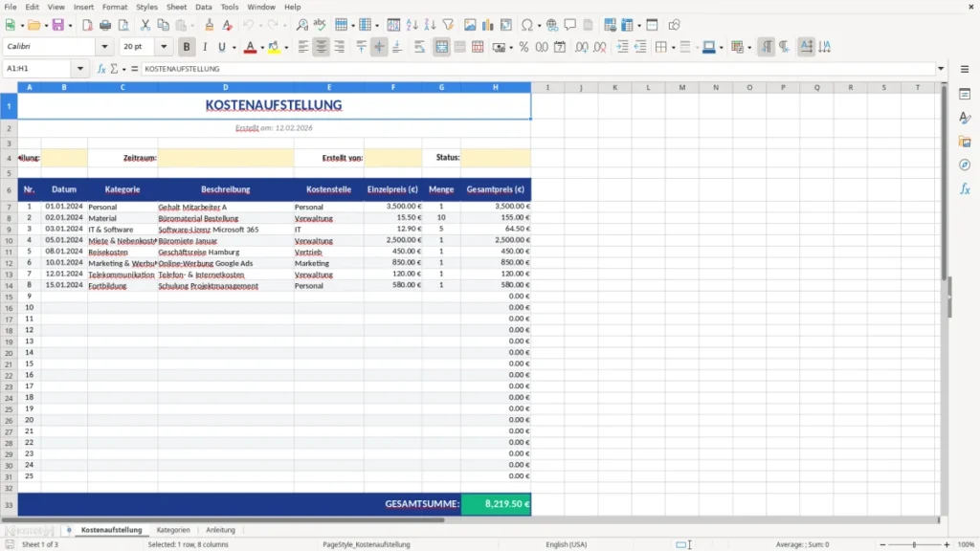
Task: Run the spelling check (abc icon)
Action: (320, 25)
